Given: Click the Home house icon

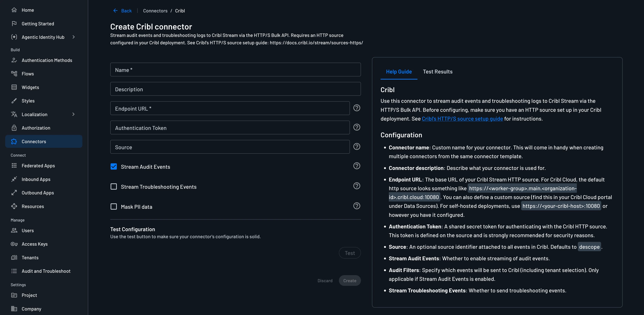Looking at the screenshot, I should click(14, 10).
